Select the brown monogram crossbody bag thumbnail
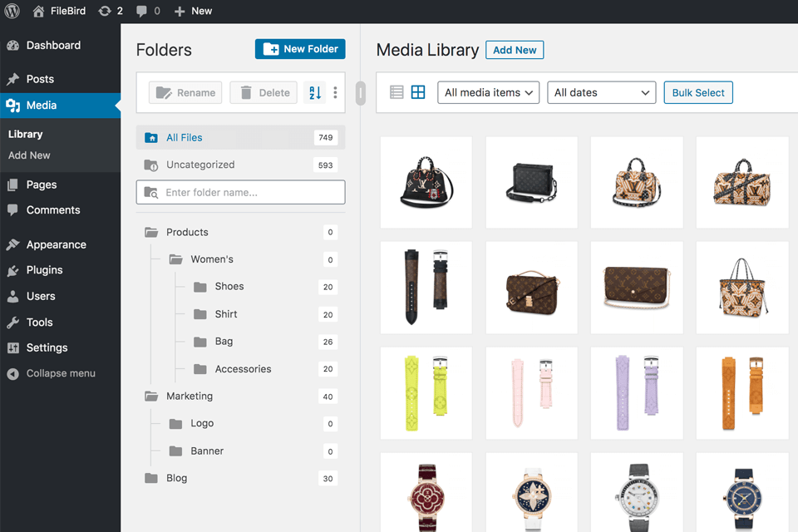The image size is (798, 532). pyautogui.click(x=531, y=288)
